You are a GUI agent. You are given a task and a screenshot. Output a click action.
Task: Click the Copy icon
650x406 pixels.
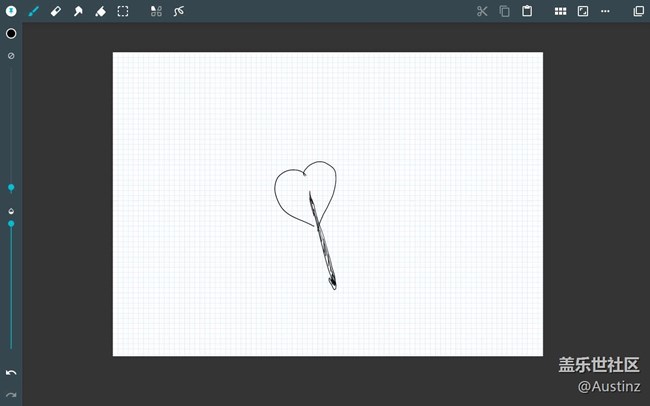(504, 11)
